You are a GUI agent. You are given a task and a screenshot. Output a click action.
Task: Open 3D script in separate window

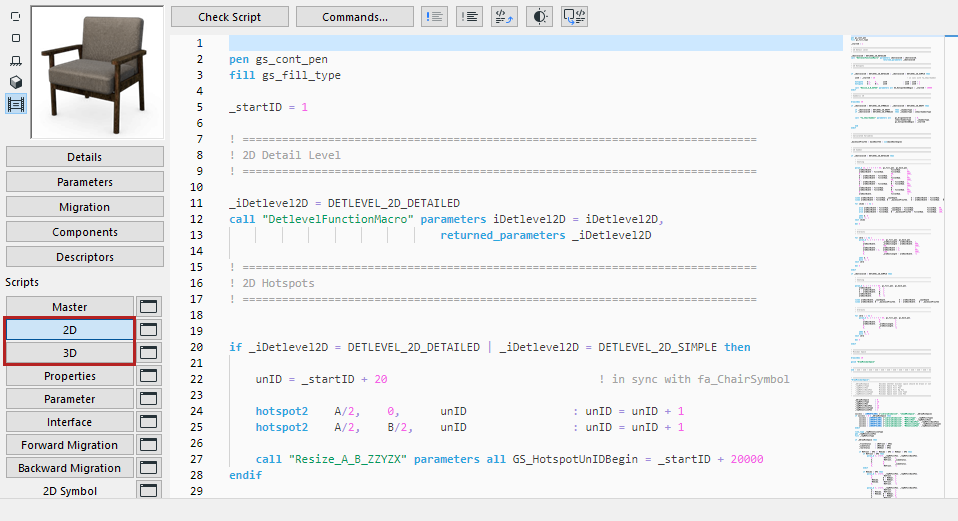(148, 353)
